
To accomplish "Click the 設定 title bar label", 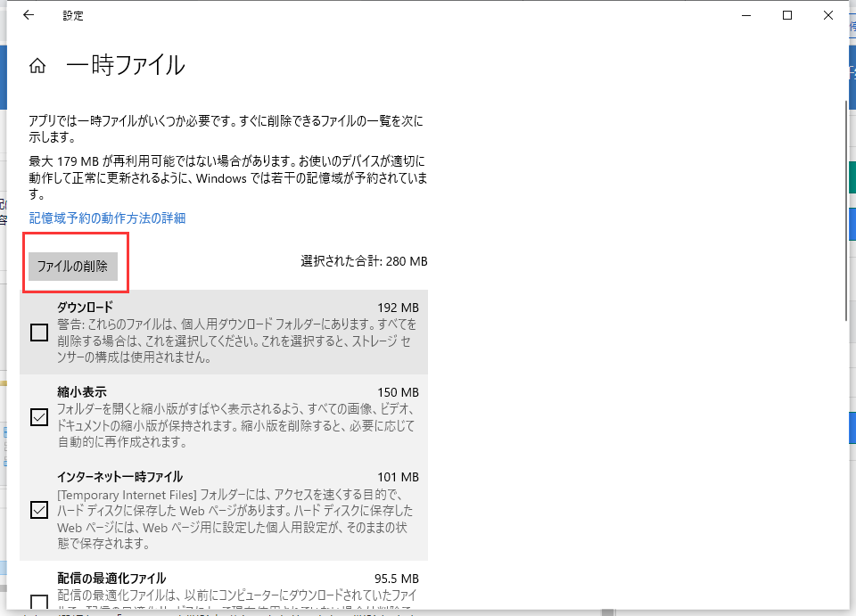I will pyautogui.click(x=74, y=14).
